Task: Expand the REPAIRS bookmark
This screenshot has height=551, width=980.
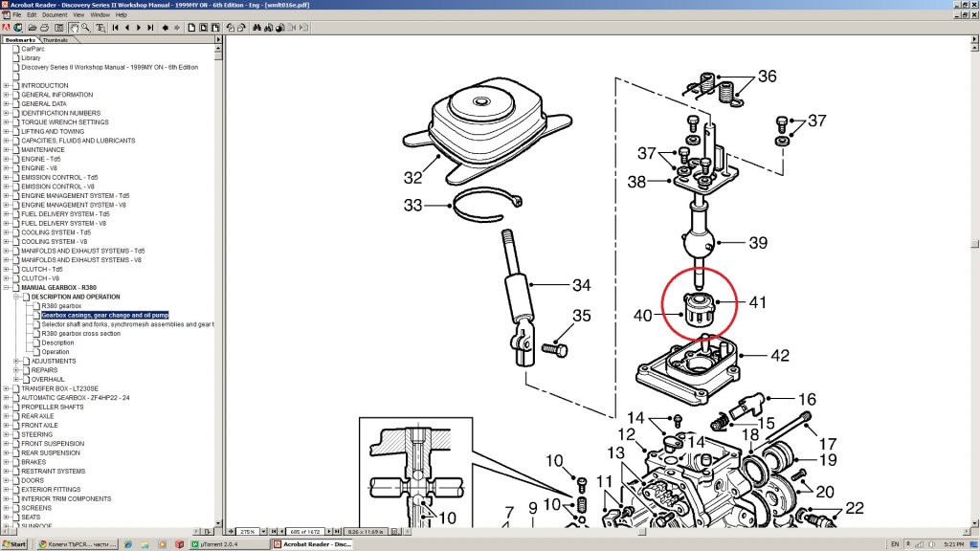Action: (x=16, y=370)
